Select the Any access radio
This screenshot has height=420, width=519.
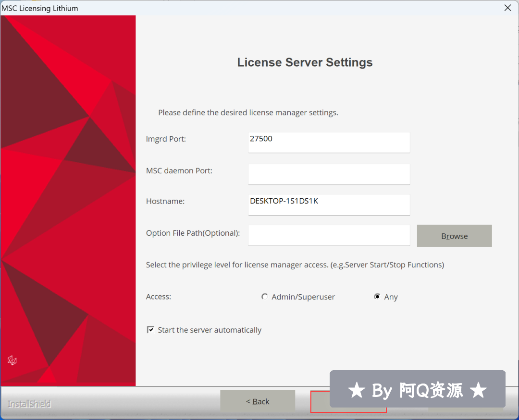(377, 297)
